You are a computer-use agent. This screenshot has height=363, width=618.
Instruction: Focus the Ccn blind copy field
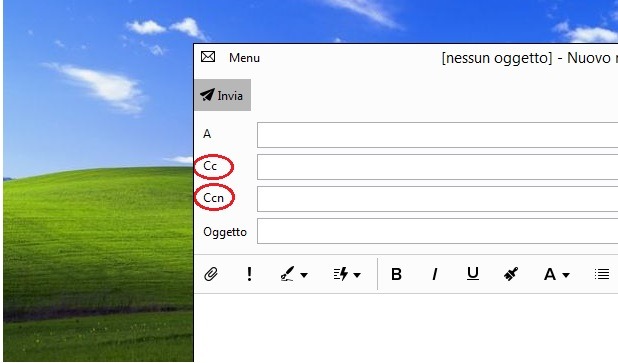pyautogui.click(x=437, y=199)
